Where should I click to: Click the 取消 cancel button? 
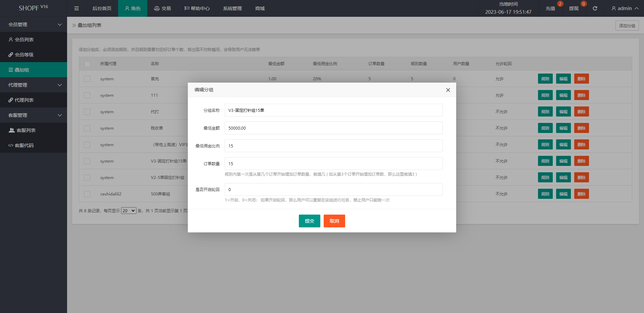click(334, 221)
